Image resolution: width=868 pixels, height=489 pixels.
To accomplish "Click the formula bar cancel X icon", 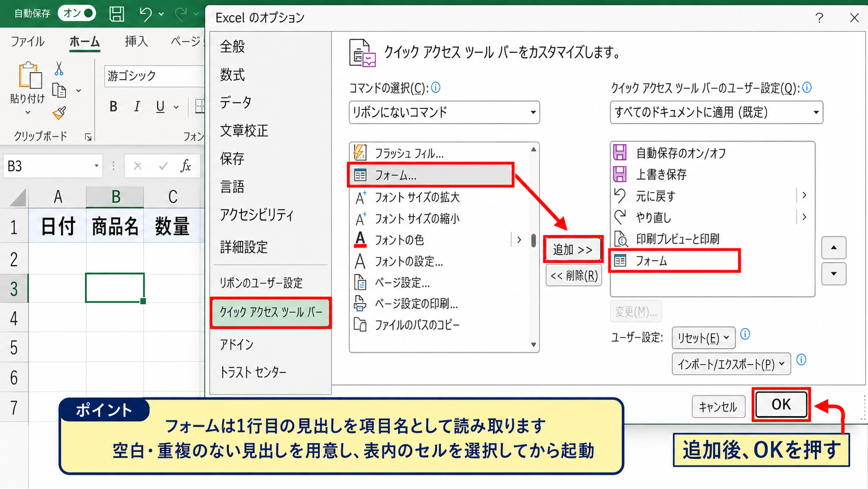I will (138, 166).
